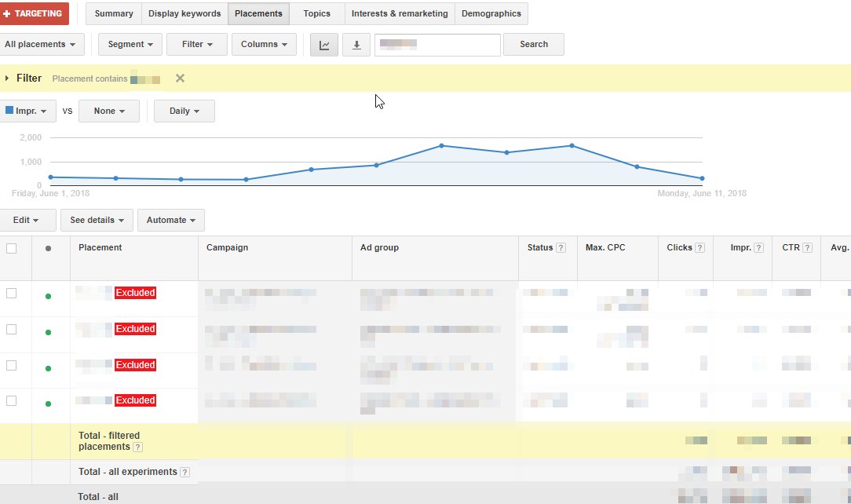Expand the Columns dropdown
The width and height of the screenshot is (851, 504).
click(x=265, y=45)
